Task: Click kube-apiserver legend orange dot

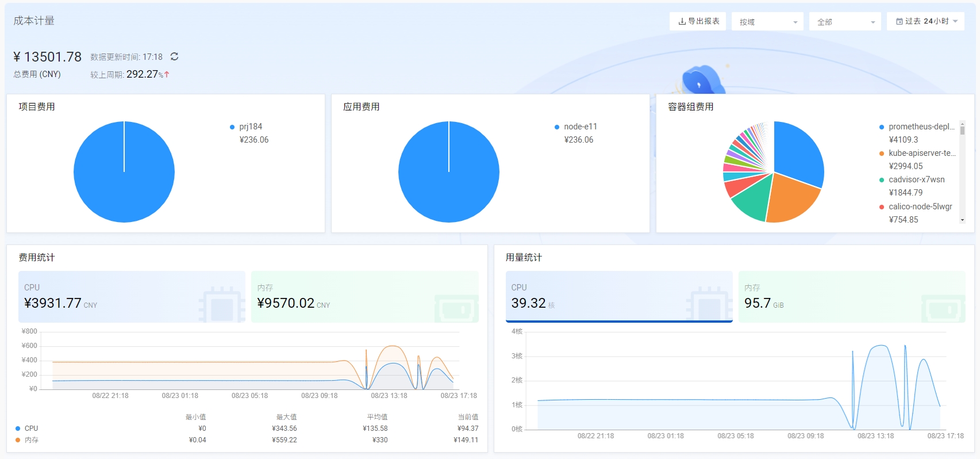Action: point(882,154)
